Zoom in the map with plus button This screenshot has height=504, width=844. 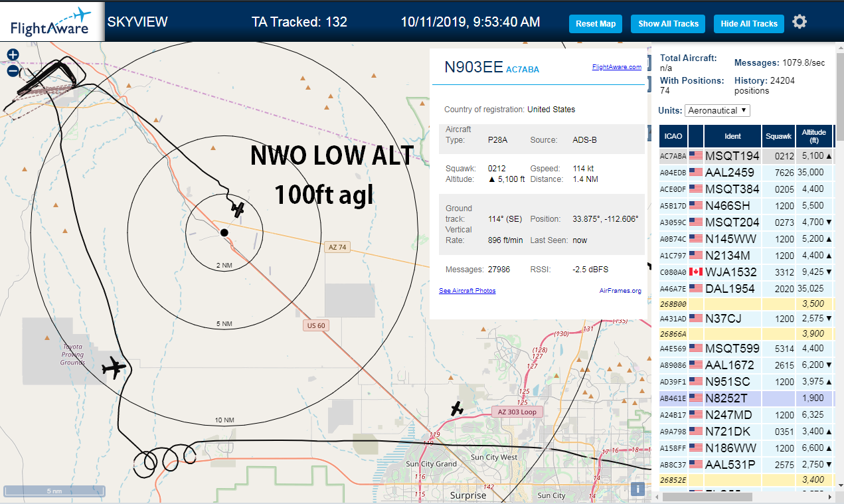pos(13,55)
